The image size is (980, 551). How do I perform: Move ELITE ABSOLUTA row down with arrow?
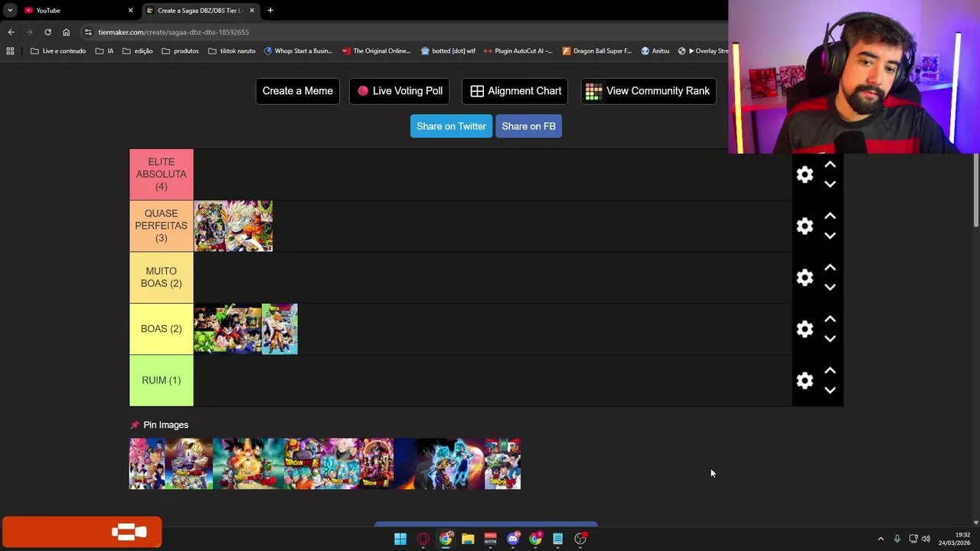click(x=830, y=184)
